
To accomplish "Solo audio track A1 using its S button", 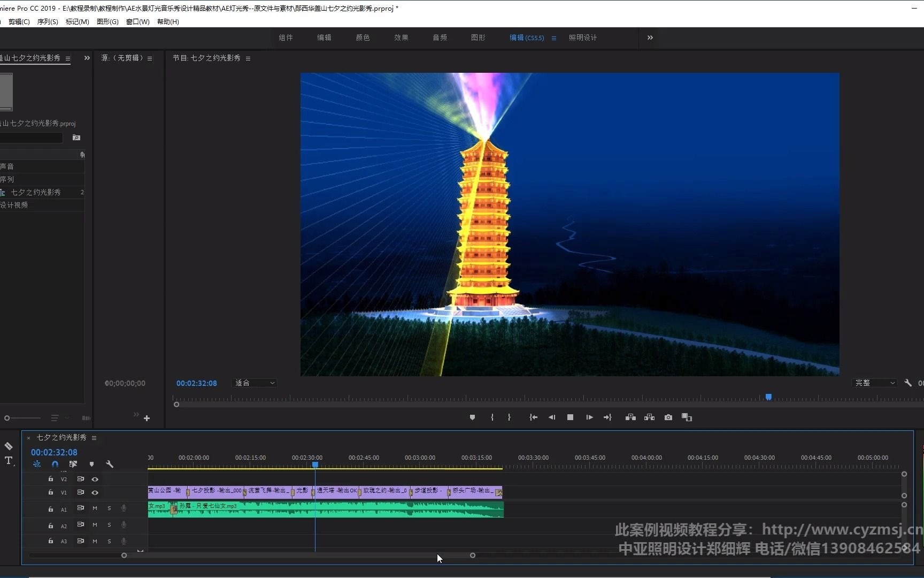I will [x=109, y=509].
